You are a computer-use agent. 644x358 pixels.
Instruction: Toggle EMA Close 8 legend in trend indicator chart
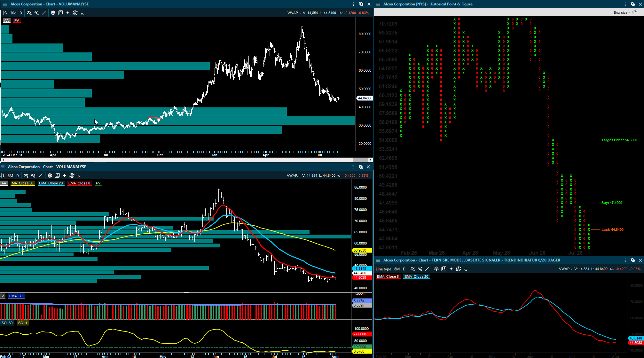(x=388, y=276)
